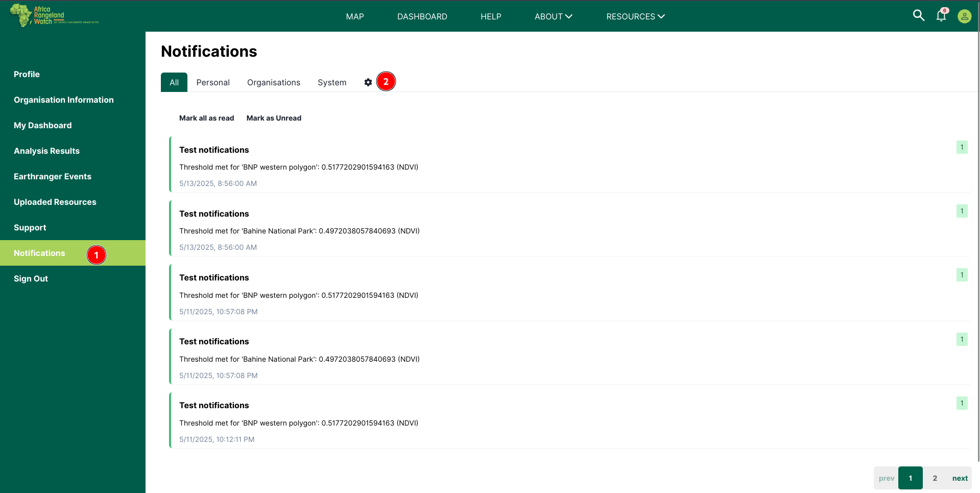Open Bahine National Park notification 5/11/2025
Image resolution: width=980 pixels, height=493 pixels.
click(570, 356)
